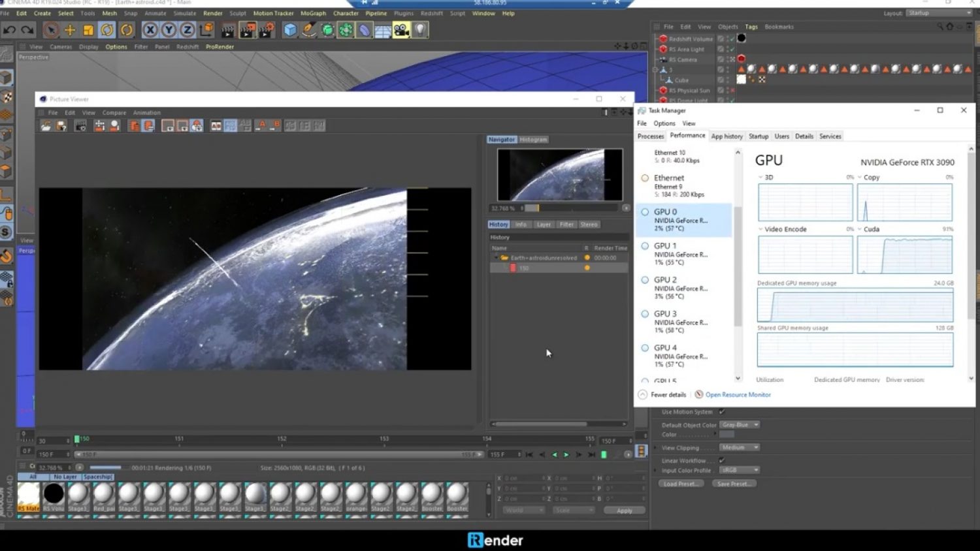Click the Load Preset button
This screenshot has height=551, width=980.
coord(681,484)
